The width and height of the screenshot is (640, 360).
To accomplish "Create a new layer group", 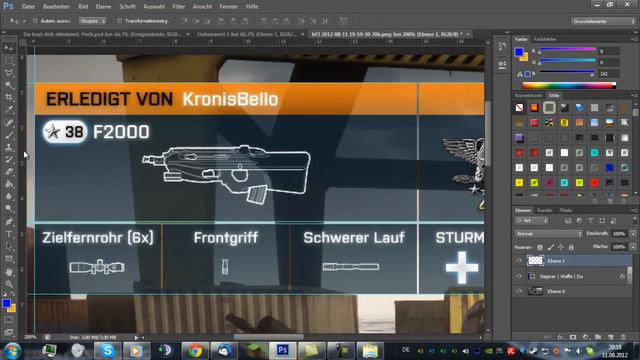I will 598,337.
